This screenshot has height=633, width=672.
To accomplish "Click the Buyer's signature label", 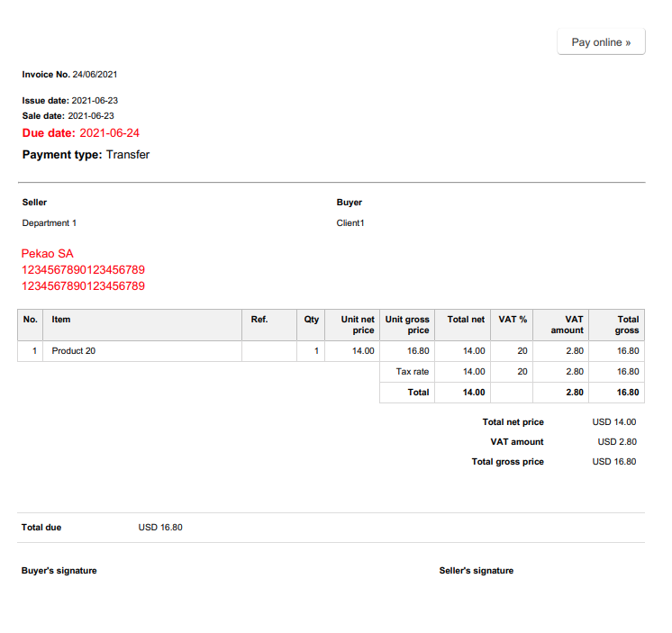I will pos(59,571).
